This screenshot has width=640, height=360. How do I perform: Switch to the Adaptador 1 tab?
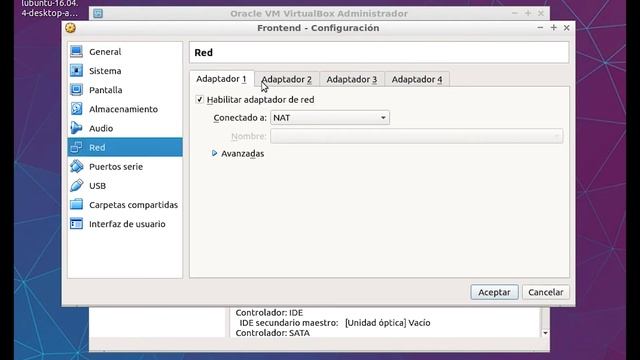click(222, 79)
